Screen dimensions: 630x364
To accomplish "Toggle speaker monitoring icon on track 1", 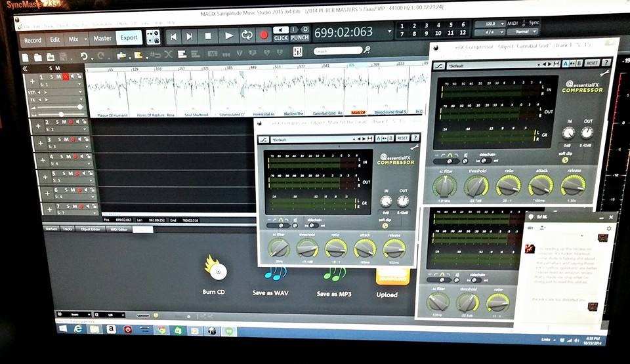I will click(x=73, y=76).
